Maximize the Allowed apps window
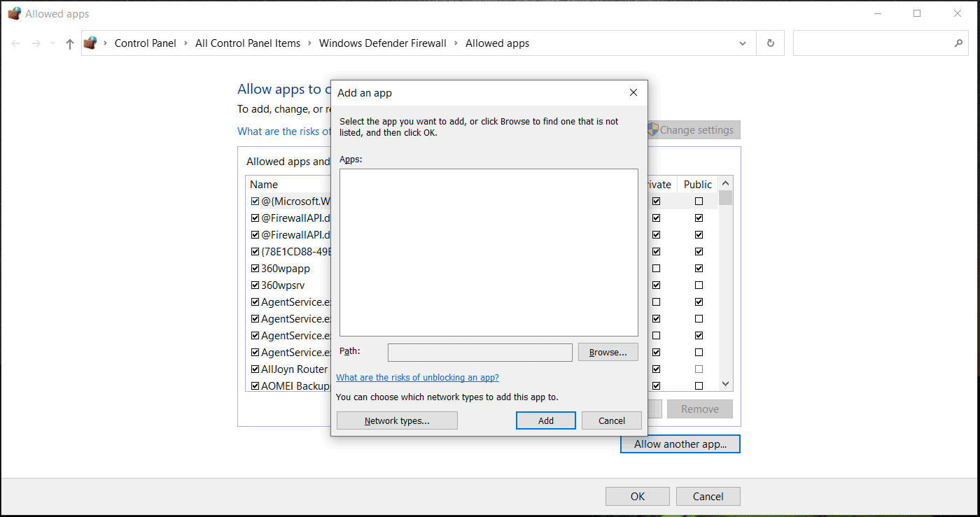 917,13
